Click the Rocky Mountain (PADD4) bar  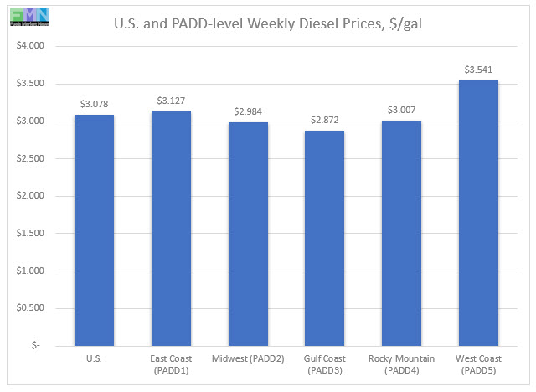click(x=401, y=233)
